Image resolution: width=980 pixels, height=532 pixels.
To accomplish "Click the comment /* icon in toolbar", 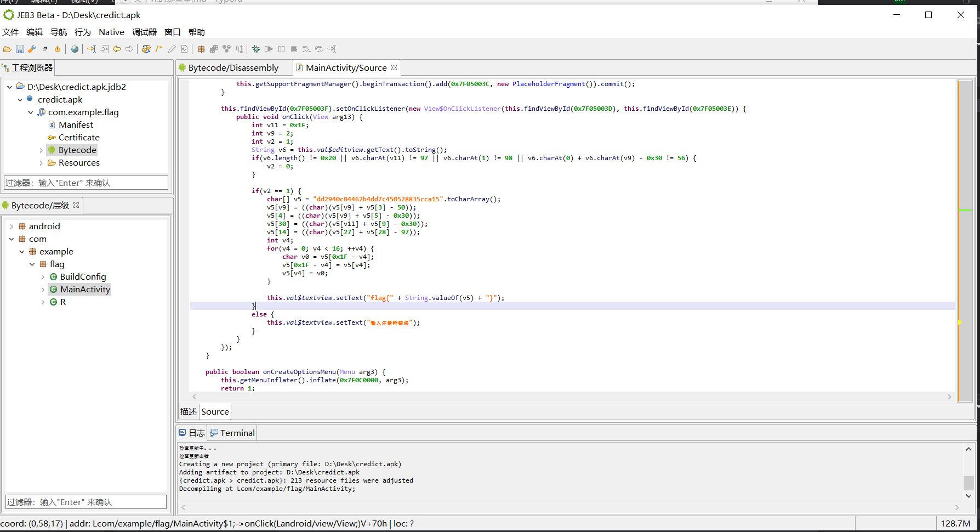I will click(x=159, y=49).
